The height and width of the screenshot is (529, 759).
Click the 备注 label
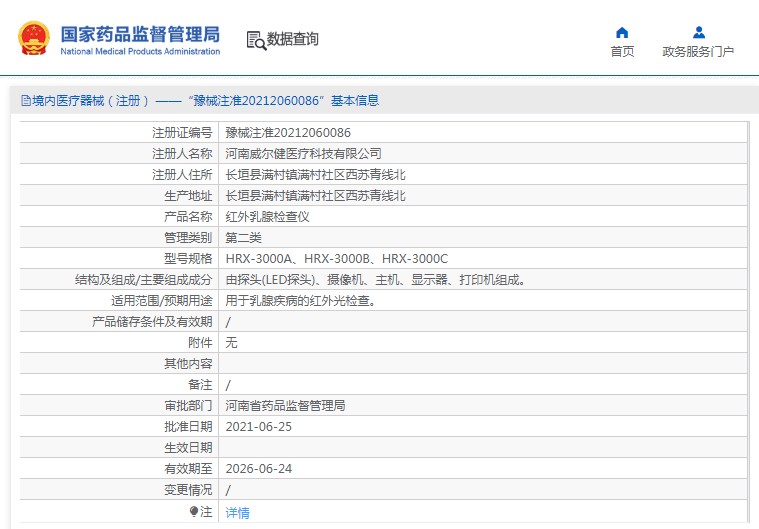pyautogui.click(x=200, y=385)
